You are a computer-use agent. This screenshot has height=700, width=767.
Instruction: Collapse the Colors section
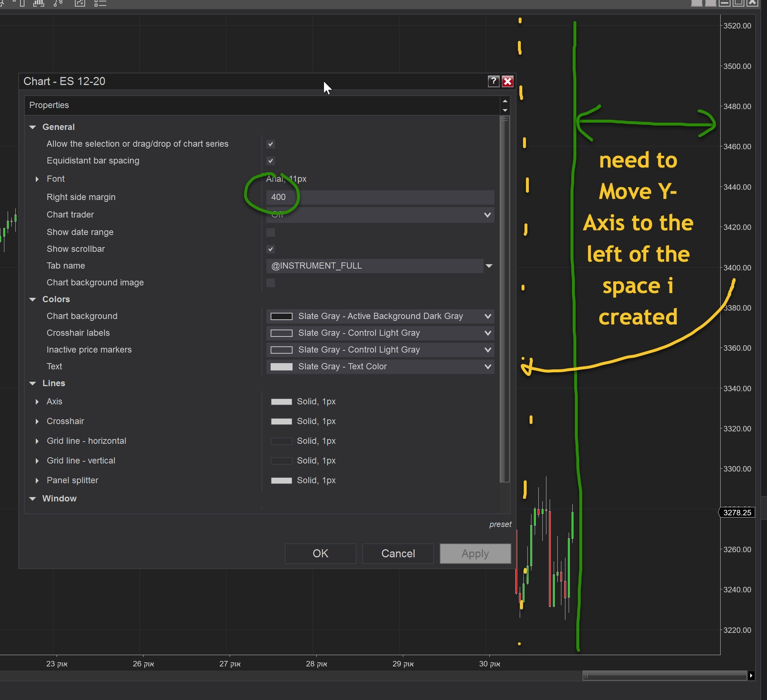click(x=33, y=299)
